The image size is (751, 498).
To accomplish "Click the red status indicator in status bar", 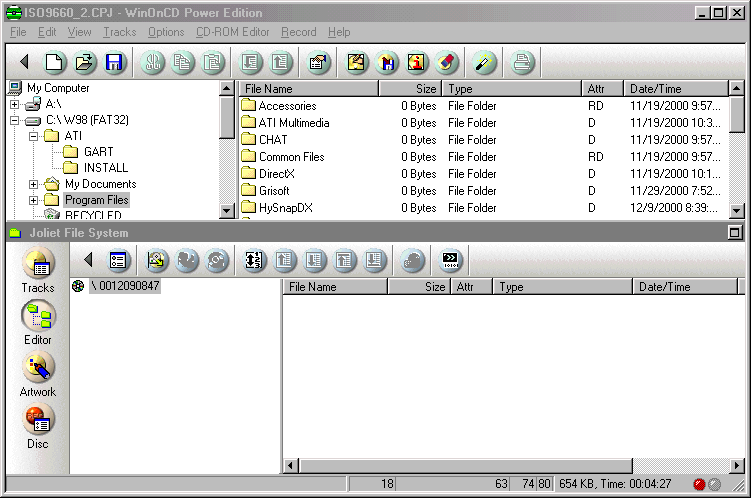I will coord(699,485).
